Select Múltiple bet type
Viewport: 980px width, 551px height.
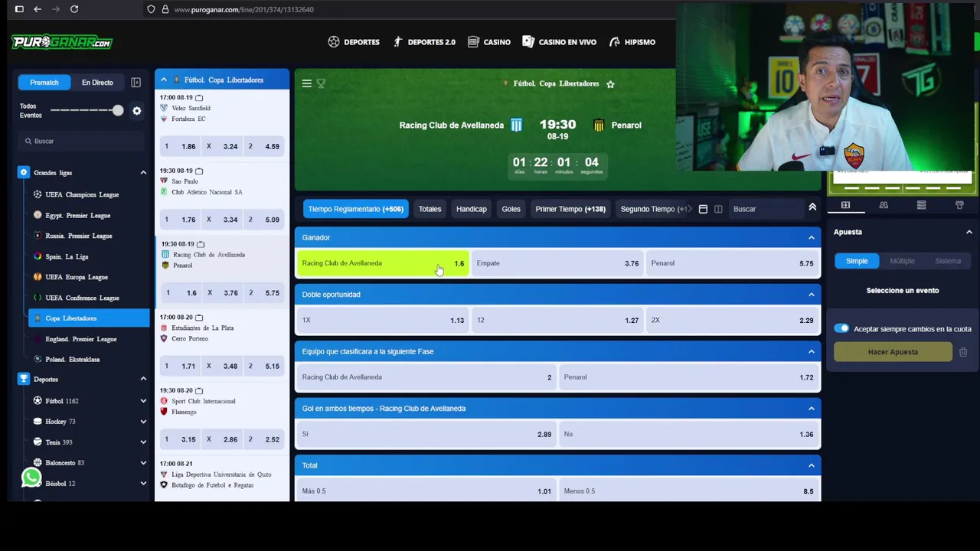(x=902, y=261)
